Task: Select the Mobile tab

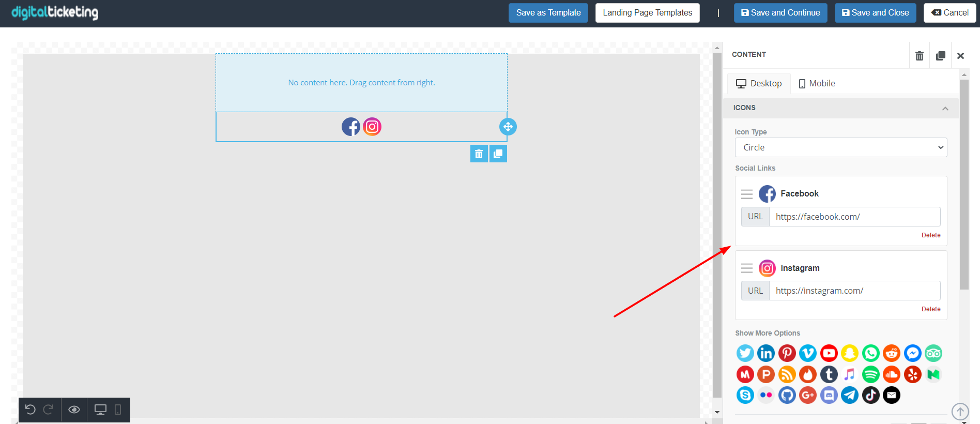Action: [817, 83]
